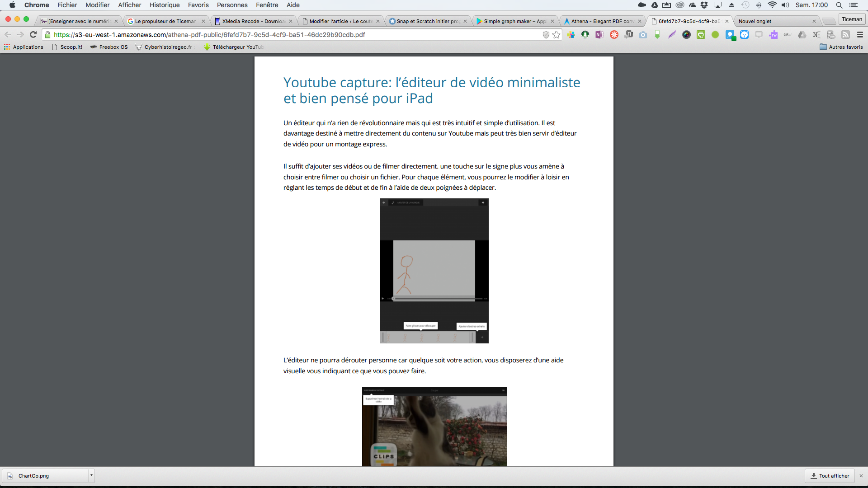Open the AirPlay display menu
The height and width of the screenshot is (488, 868).
point(718,5)
